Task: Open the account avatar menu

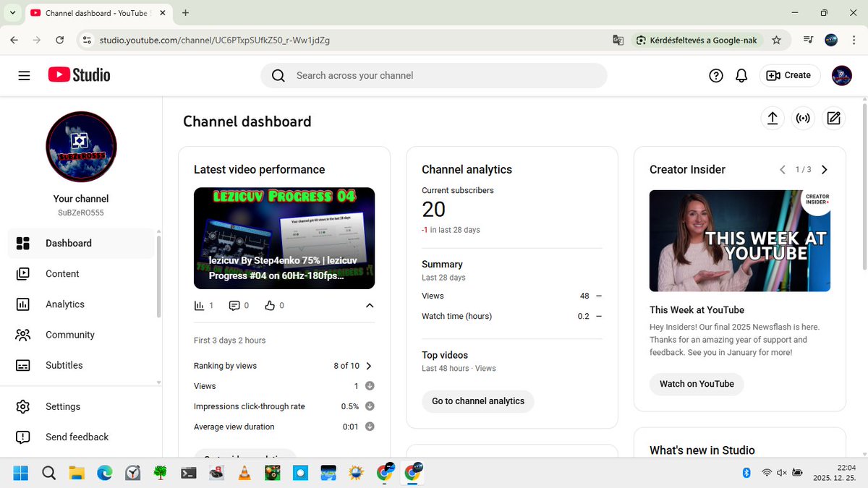Action: click(x=842, y=75)
